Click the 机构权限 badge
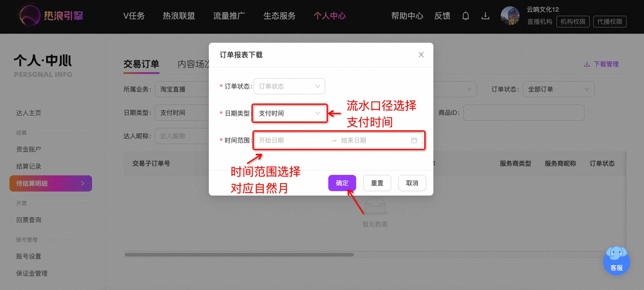Image resolution: width=644 pixels, height=290 pixels. 573,22
